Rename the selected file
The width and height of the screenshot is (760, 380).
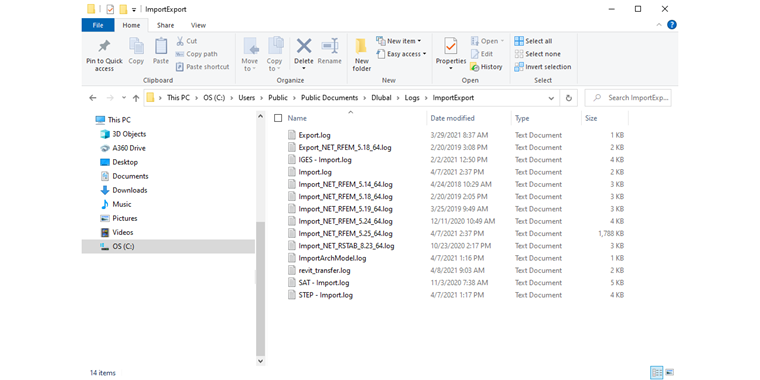tap(330, 51)
